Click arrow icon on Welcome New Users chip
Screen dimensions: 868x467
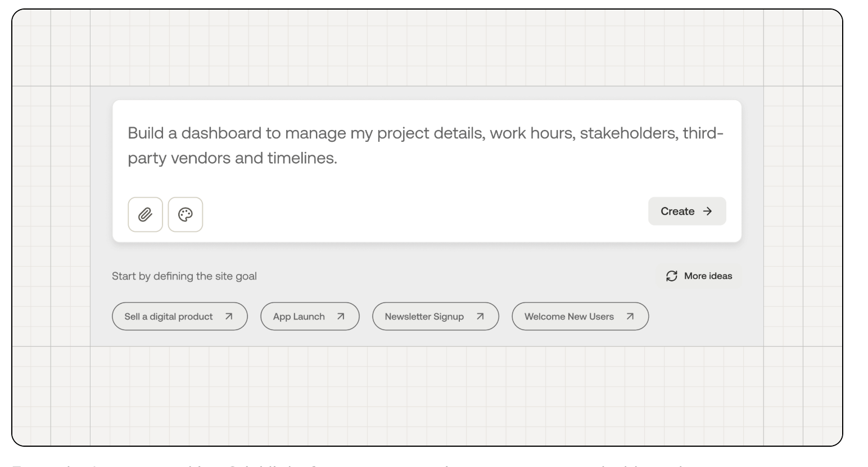tap(630, 316)
